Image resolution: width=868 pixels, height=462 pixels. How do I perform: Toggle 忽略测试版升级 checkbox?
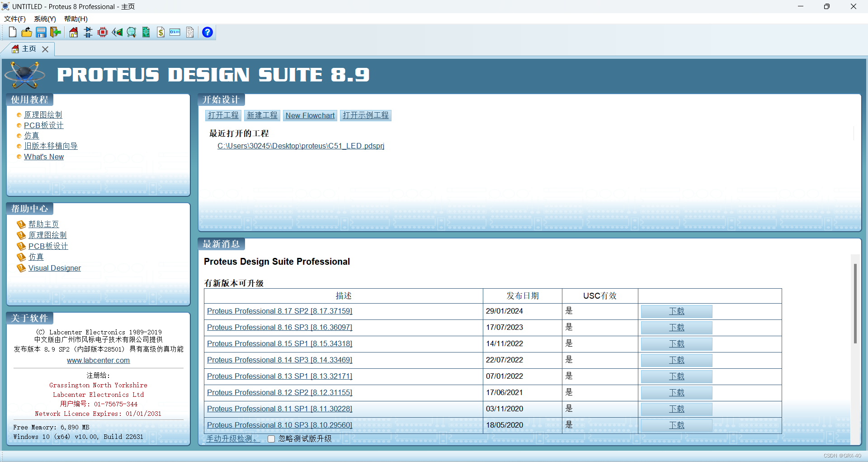click(x=271, y=439)
